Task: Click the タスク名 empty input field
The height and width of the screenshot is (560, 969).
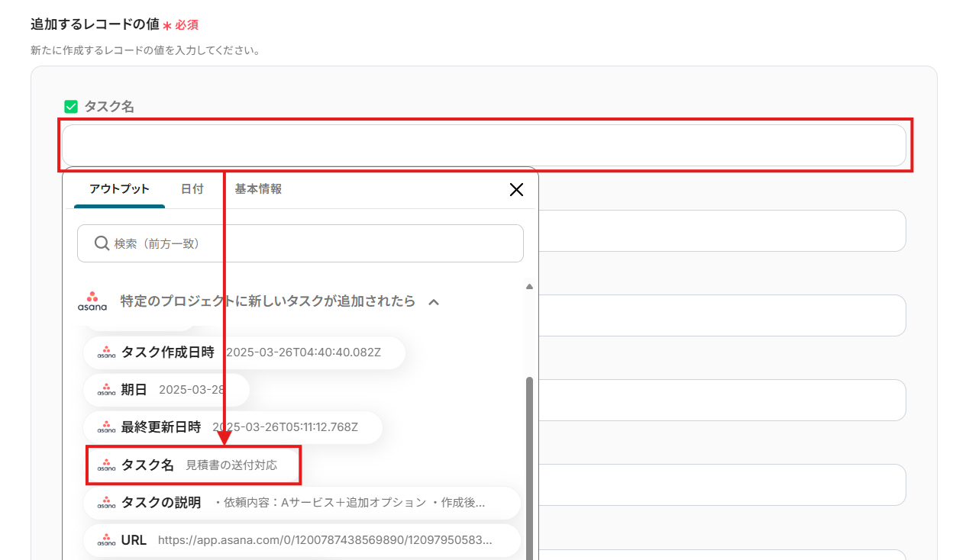Action: point(483,145)
